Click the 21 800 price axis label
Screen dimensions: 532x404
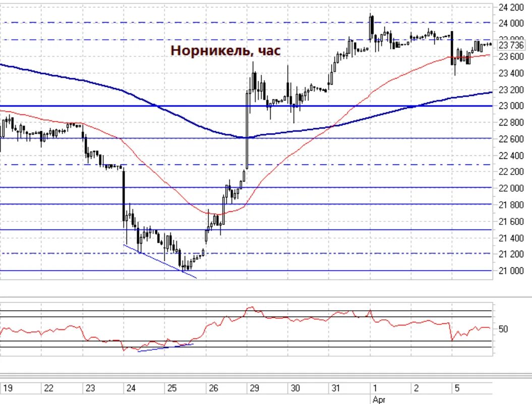(511, 205)
